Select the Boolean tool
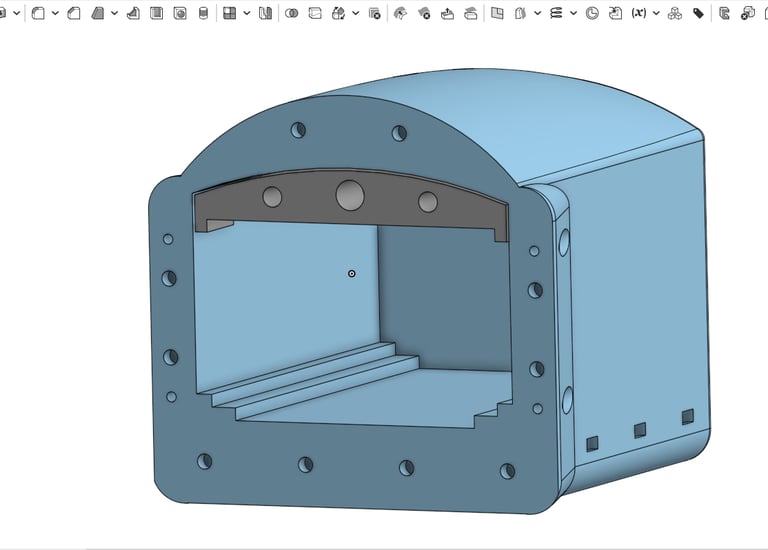This screenshot has width=768, height=550. coord(291,13)
